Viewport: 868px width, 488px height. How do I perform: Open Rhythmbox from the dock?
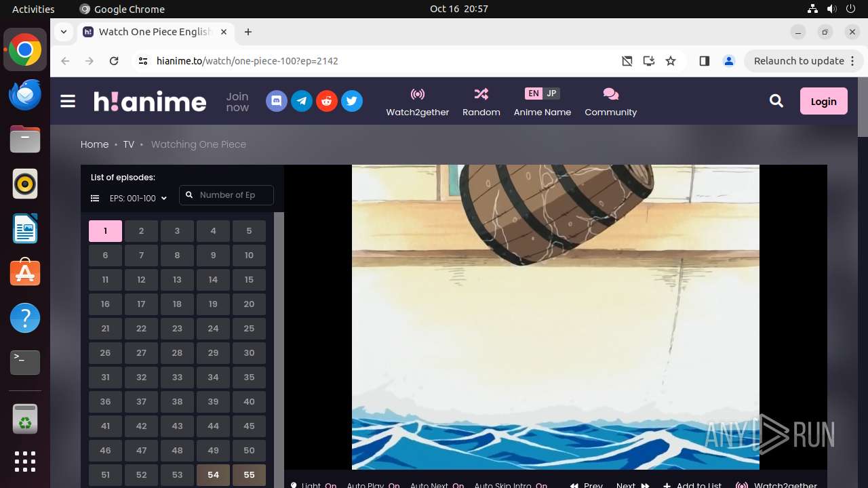pos(25,184)
